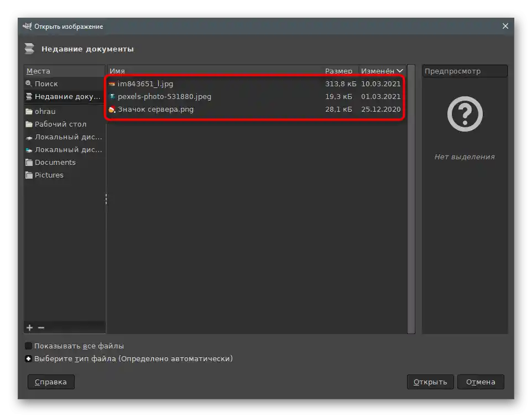Screen dimensions: 532x417
Task: Click the first Локальный диск drive icon
Action: coord(29,137)
